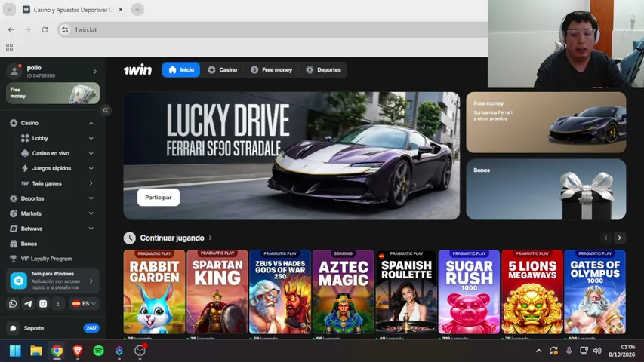Click the Participar button on banner
This screenshot has width=644, height=362.
159,198
